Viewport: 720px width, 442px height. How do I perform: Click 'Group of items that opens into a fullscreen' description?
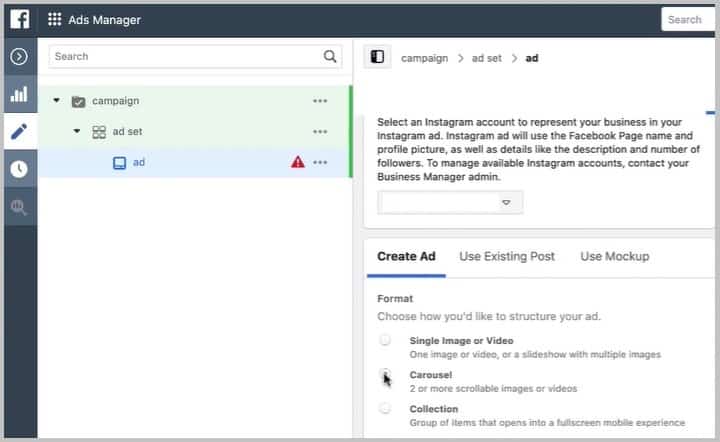pyautogui.click(x=547, y=423)
